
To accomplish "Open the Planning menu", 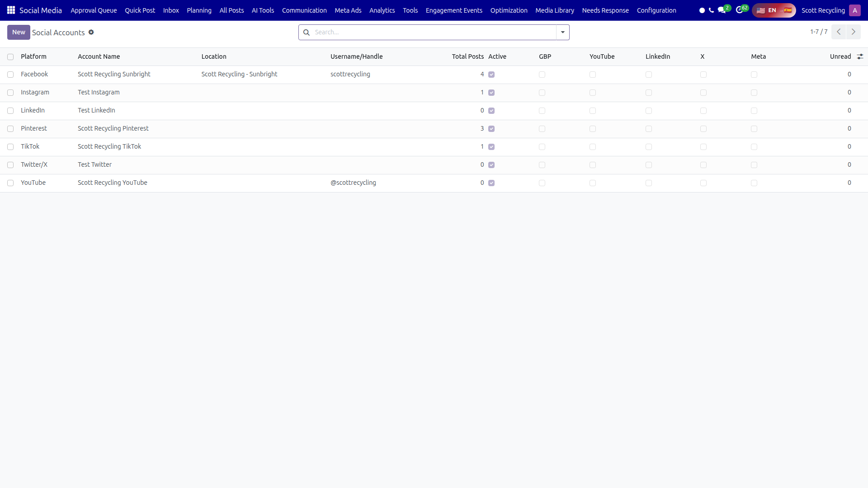I will [199, 10].
